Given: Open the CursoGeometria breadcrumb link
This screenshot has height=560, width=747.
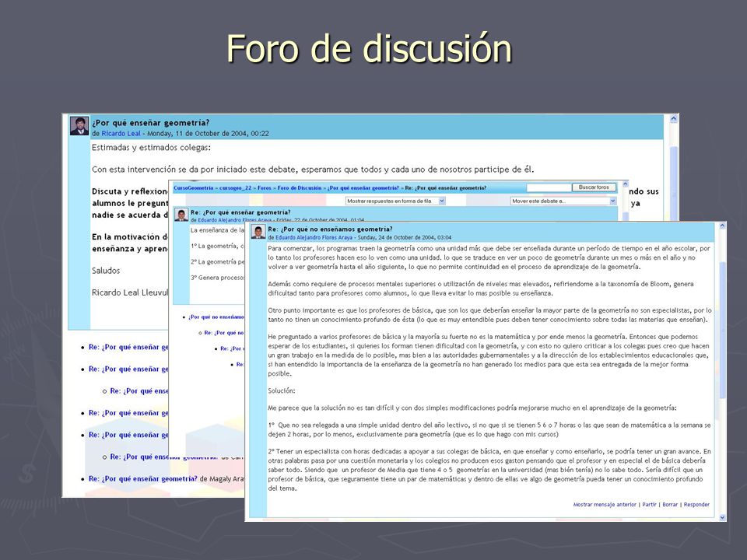Looking at the screenshot, I should coord(194,188).
